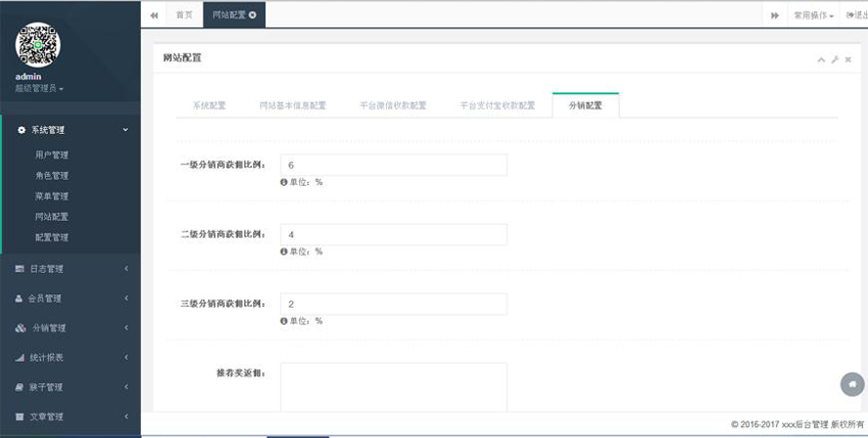
Task: Click info icon under 一级分销商获佣比例
Action: 284,182
